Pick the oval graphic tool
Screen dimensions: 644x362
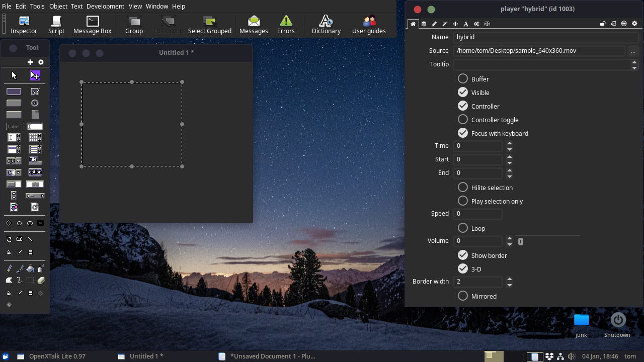pos(30,223)
